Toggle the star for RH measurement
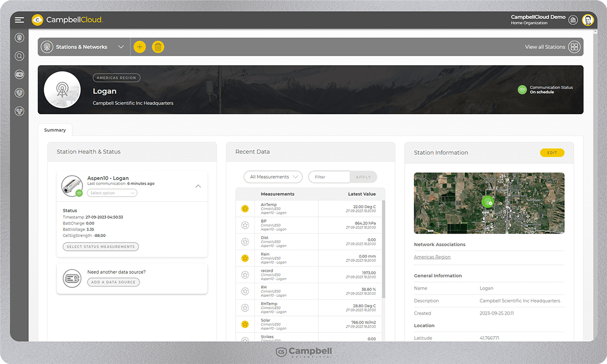 pyautogui.click(x=245, y=291)
